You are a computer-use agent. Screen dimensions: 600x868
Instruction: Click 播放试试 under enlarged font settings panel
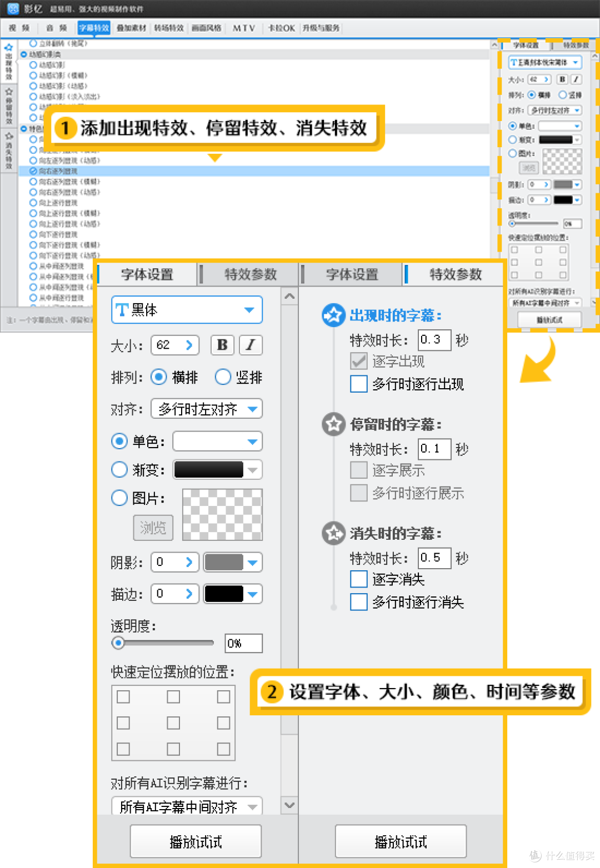tap(196, 841)
